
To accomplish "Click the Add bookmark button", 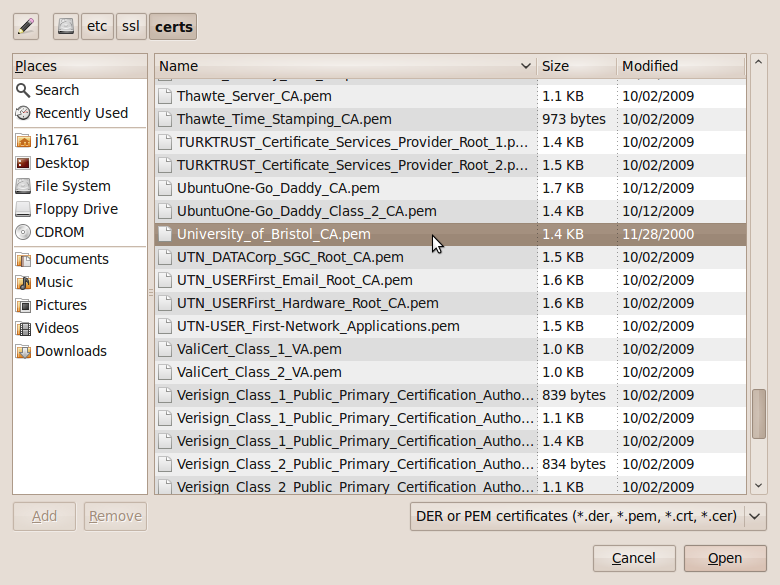I will 44,516.
